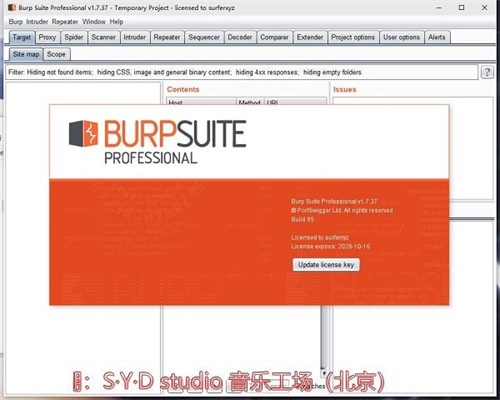Screen dimensions: 500x400
Task: Switch to the Proxy tab
Action: point(47,37)
